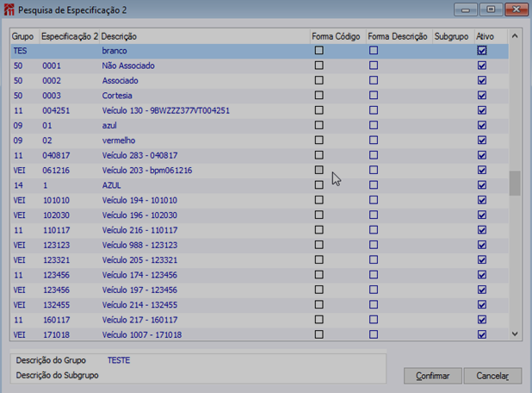Click the Cancelar button
The height and width of the screenshot is (393, 532).
click(x=492, y=376)
